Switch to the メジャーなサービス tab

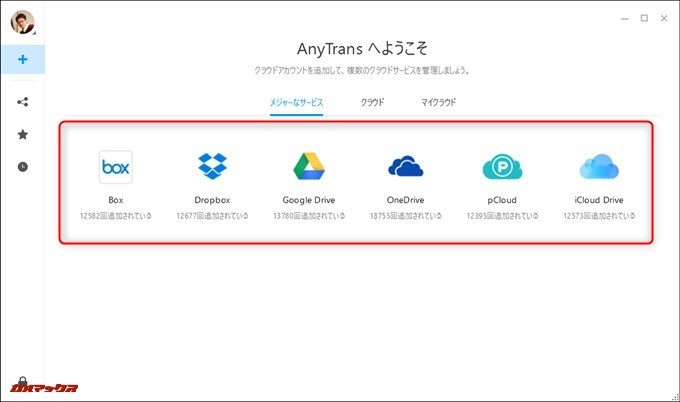[296, 103]
